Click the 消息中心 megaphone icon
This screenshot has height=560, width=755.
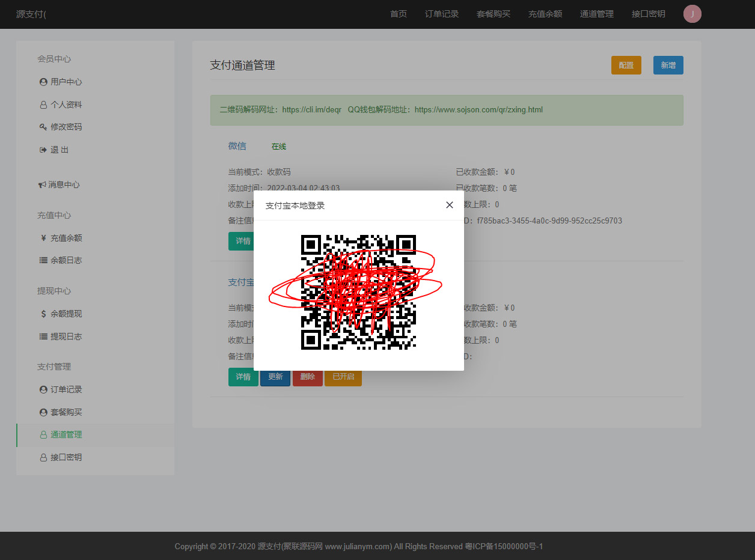click(x=42, y=184)
